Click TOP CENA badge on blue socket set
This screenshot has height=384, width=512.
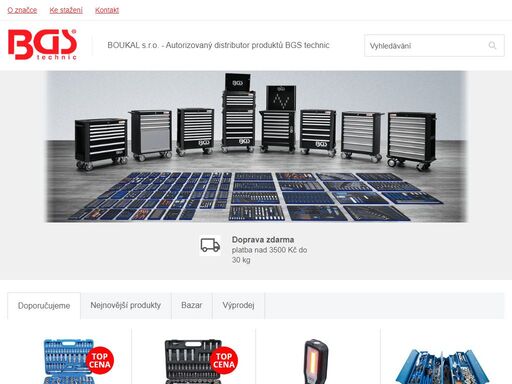click(x=100, y=361)
